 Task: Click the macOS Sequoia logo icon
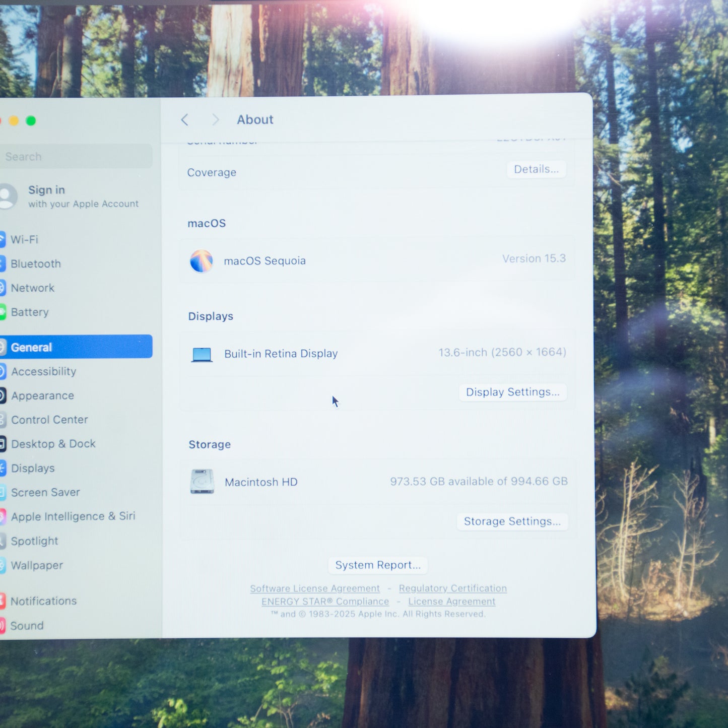(202, 261)
